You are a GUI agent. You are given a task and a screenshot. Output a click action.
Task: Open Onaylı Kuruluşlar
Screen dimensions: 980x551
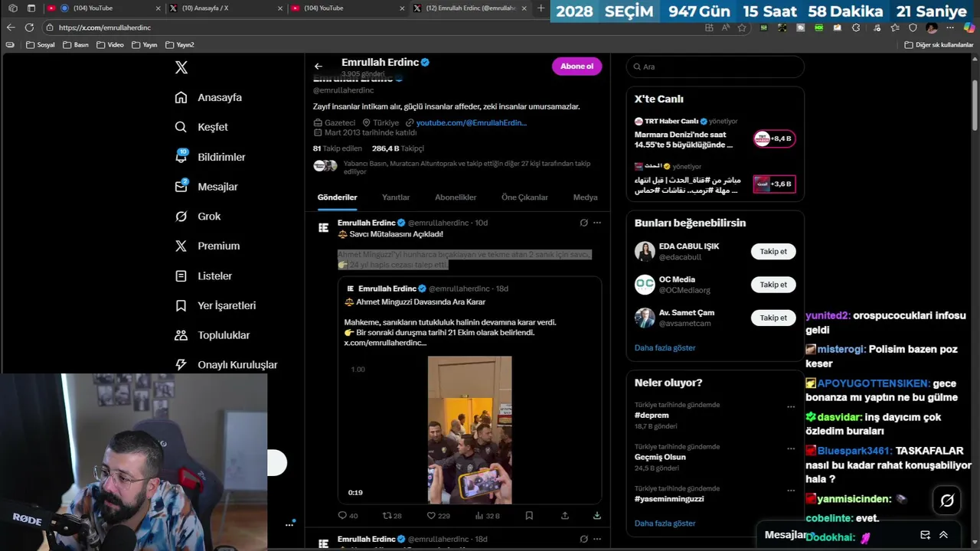point(226,365)
